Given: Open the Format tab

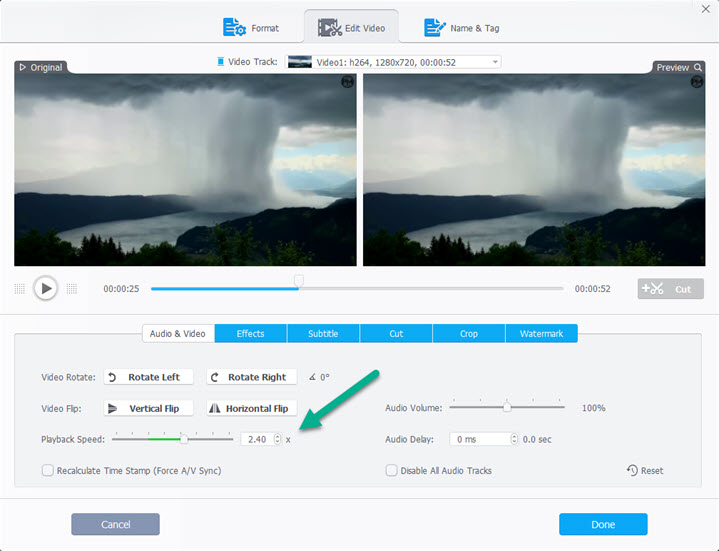Looking at the screenshot, I should tap(251, 28).
